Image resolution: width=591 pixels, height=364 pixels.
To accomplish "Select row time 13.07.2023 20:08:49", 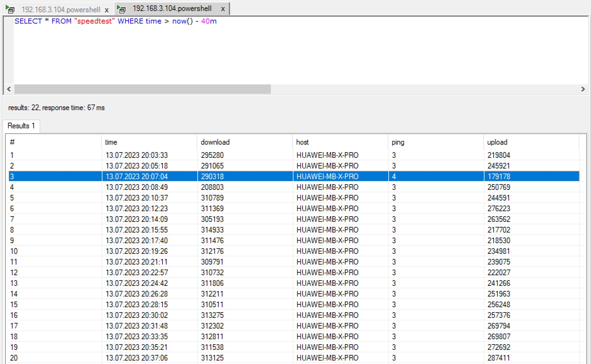I will (137, 187).
